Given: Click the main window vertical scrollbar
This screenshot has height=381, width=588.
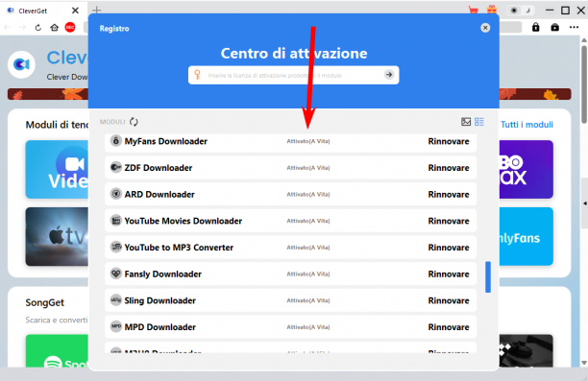Looking at the screenshot, I should (x=583, y=84).
